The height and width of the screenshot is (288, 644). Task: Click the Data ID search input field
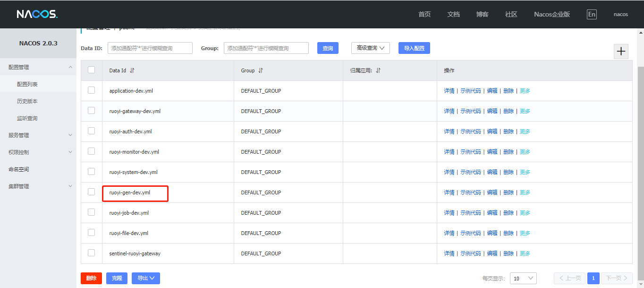point(150,48)
